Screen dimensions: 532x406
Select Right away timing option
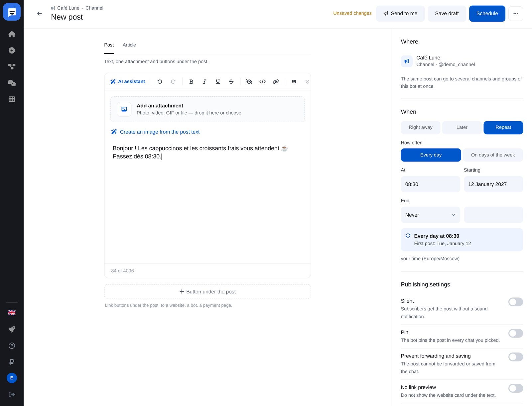(420, 128)
